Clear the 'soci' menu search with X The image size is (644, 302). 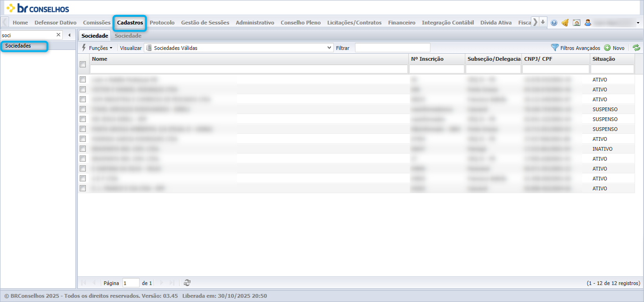59,35
